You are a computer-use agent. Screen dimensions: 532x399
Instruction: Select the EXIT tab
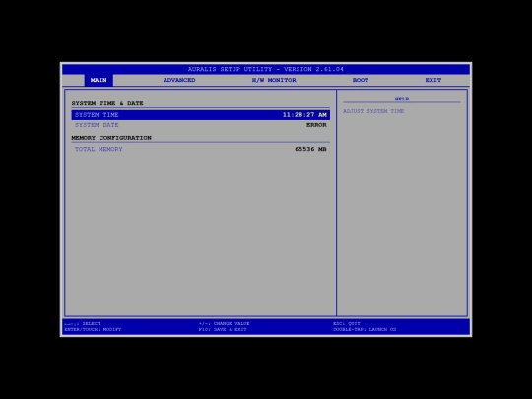tap(433, 80)
